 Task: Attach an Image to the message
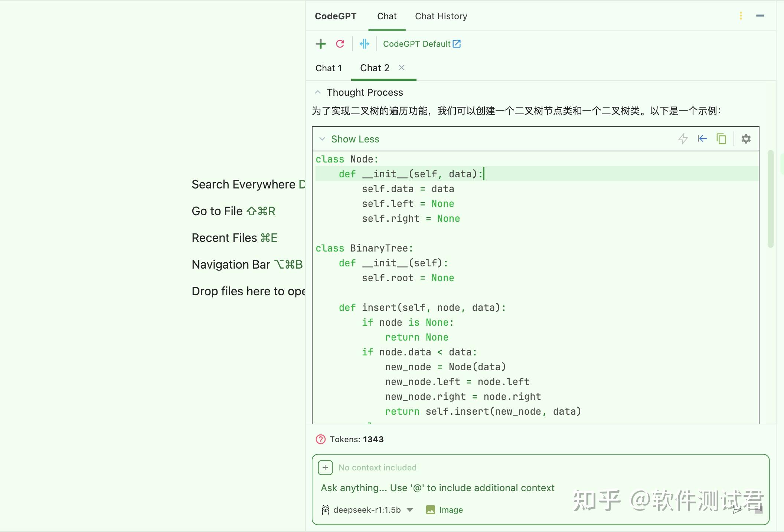tap(445, 510)
